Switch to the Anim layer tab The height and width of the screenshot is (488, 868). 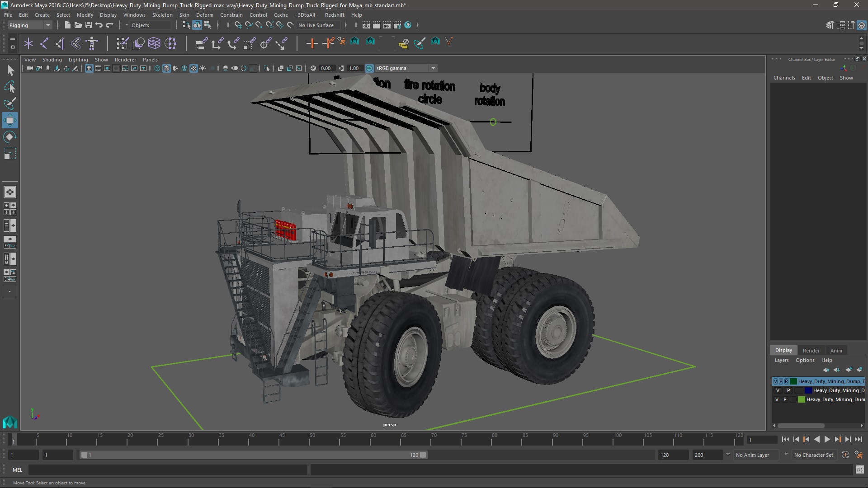pyautogui.click(x=836, y=351)
